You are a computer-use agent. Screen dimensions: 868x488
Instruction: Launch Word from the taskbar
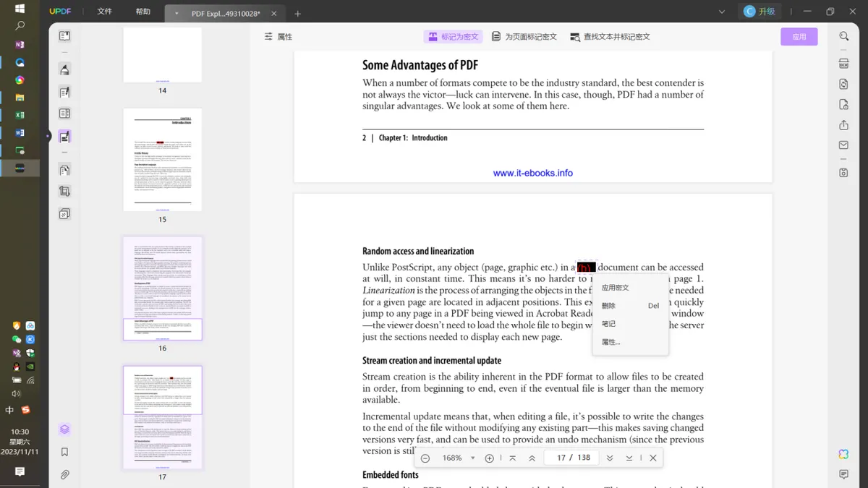20,132
